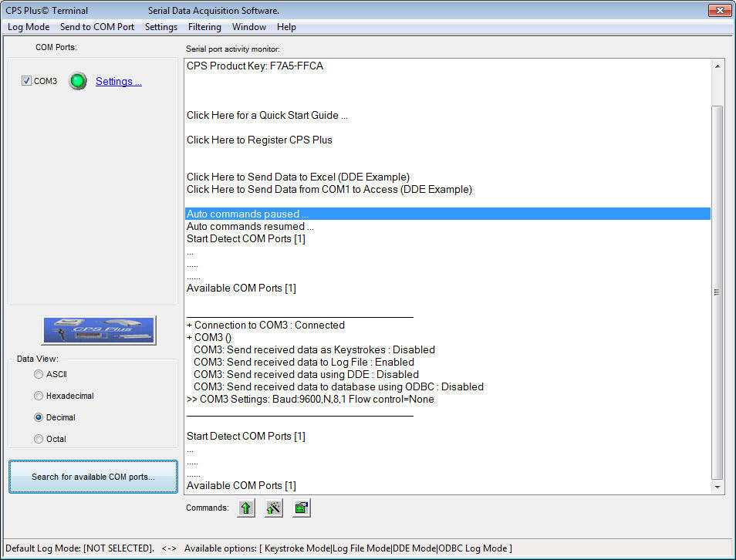This screenshot has height=560, width=736.
Task: Open COM3 Settings link
Action: 119,81
